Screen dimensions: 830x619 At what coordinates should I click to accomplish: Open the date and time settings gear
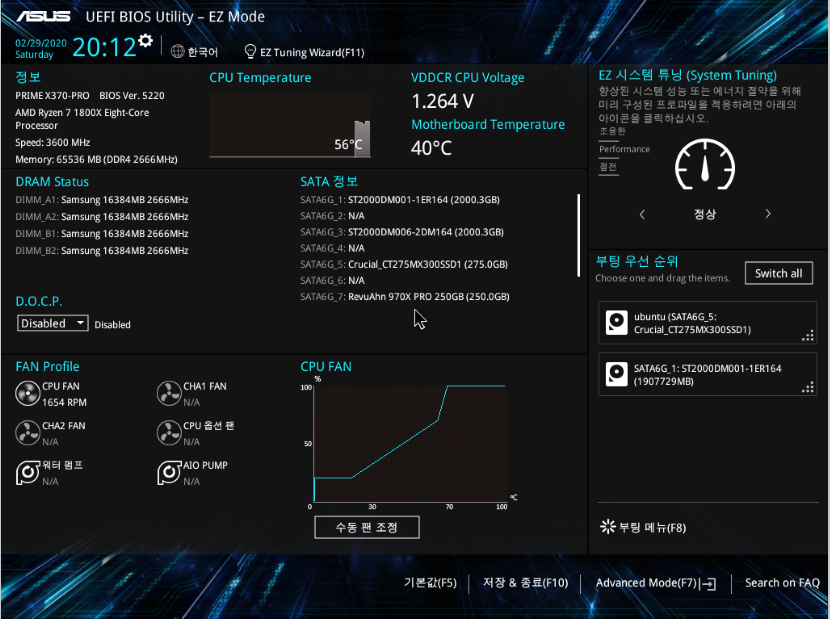[x=145, y=40]
